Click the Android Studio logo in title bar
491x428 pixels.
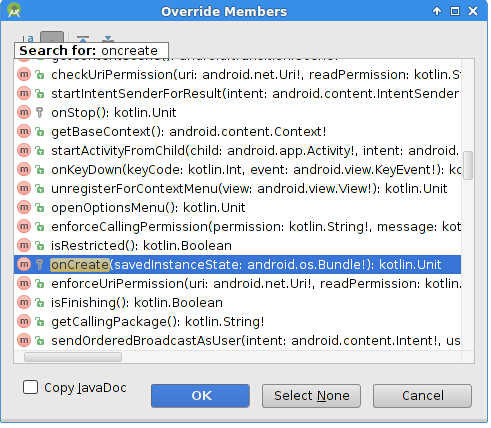click(14, 10)
